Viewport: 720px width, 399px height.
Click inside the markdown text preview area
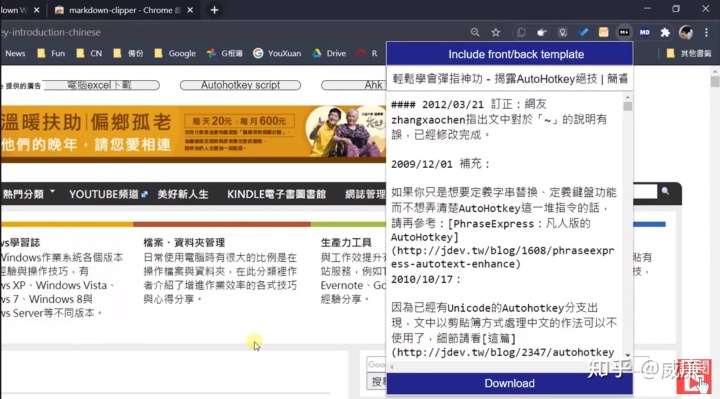505,227
